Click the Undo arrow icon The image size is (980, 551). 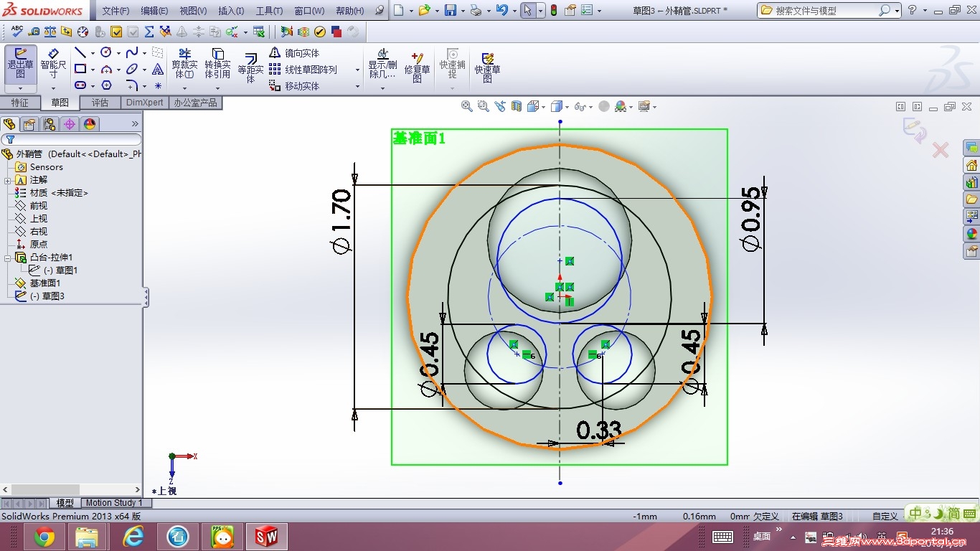501,11
